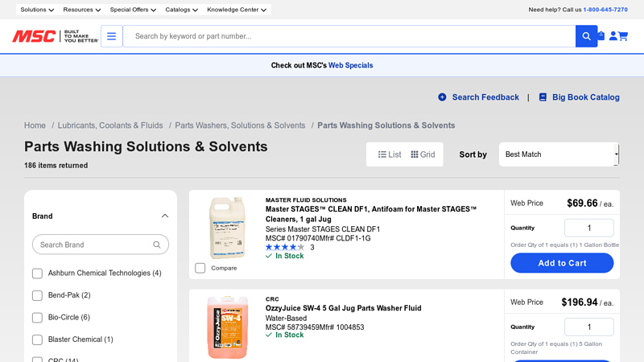Open the Special Offers dropdown menu

point(133,10)
